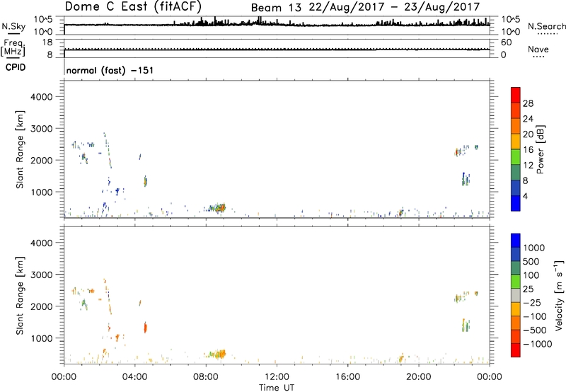Click the orange echo near 04:30 in velocity panel
Viewport: 566px width, 392px height.
point(146,328)
